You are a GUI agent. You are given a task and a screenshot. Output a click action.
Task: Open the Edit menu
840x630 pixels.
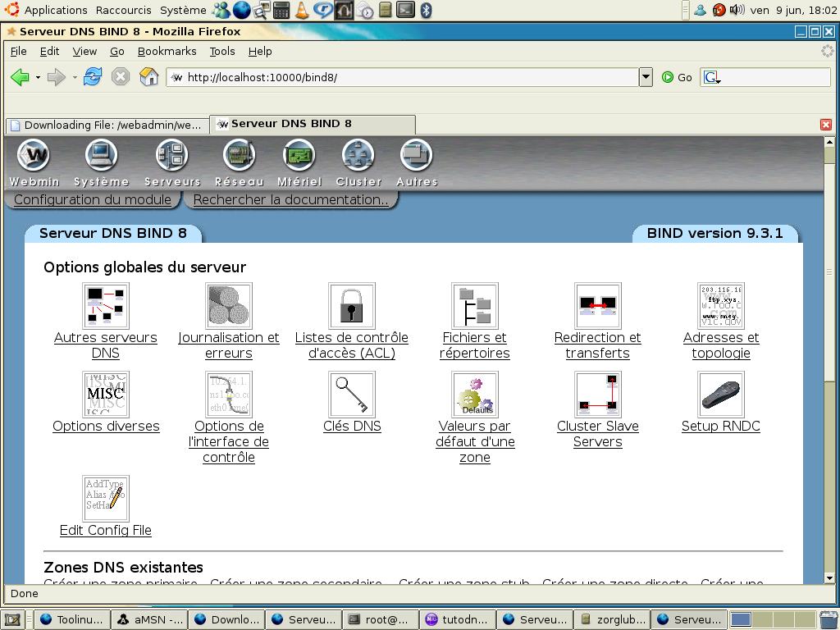[x=49, y=52]
